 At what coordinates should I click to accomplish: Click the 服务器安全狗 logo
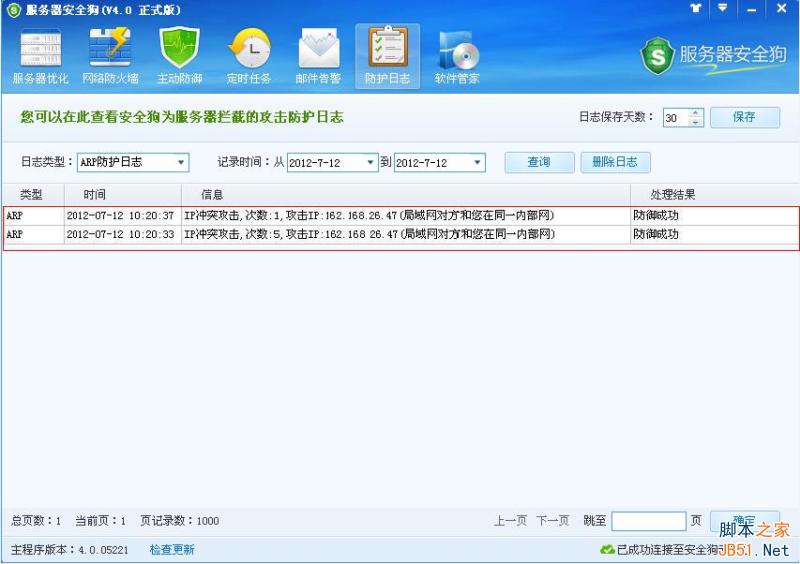[713, 55]
